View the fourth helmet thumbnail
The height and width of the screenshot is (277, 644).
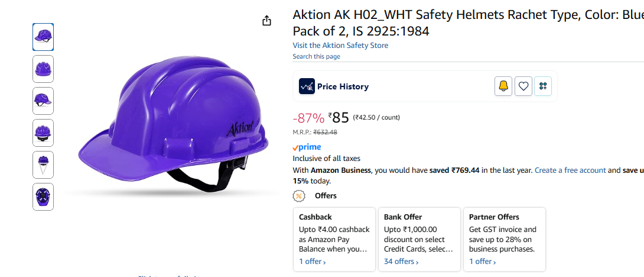pos(43,133)
